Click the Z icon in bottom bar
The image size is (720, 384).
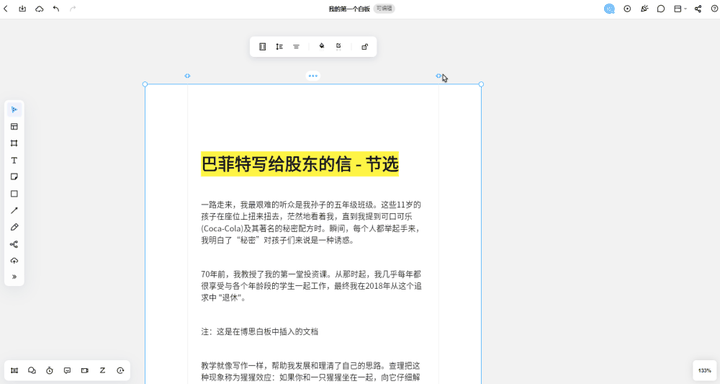click(x=102, y=370)
